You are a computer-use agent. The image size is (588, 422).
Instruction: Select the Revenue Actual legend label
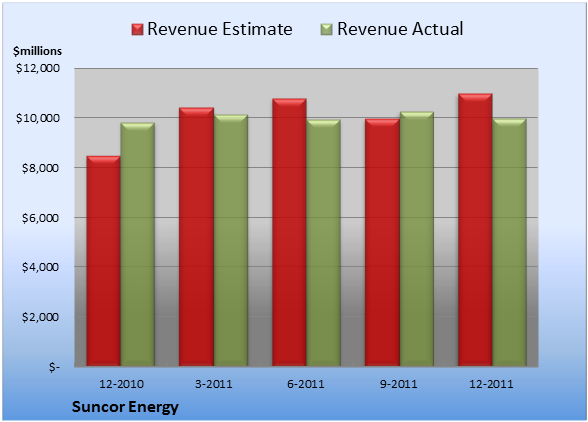(x=400, y=29)
